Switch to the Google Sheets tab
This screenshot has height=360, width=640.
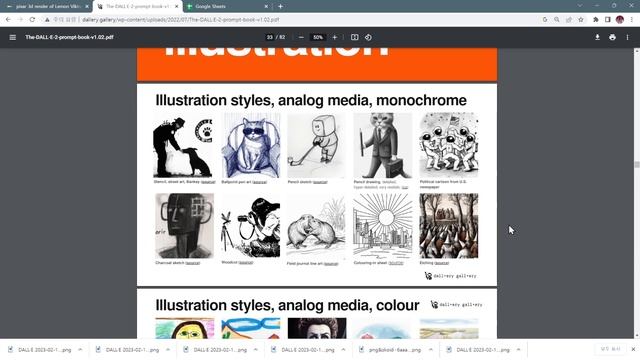227,7
